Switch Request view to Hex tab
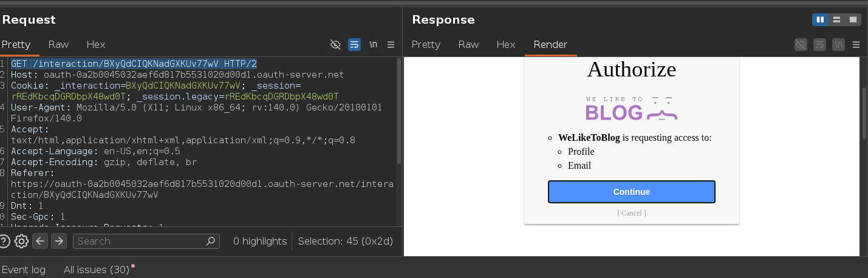The image size is (868, 278). pos(95,44)
